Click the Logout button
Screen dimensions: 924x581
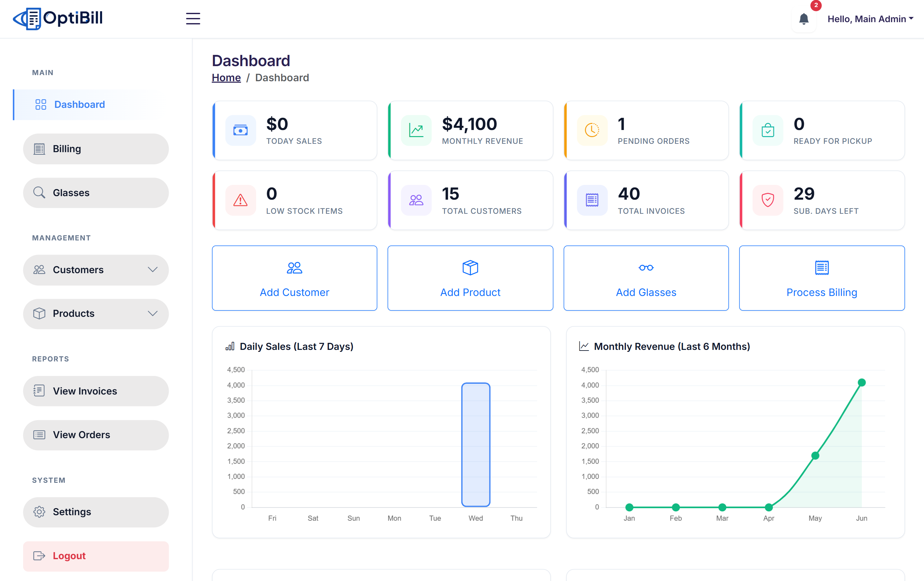pos(96,556)
